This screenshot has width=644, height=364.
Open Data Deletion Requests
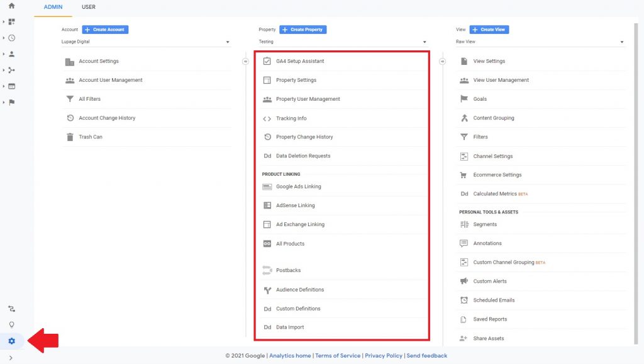[x=303, y=156]
